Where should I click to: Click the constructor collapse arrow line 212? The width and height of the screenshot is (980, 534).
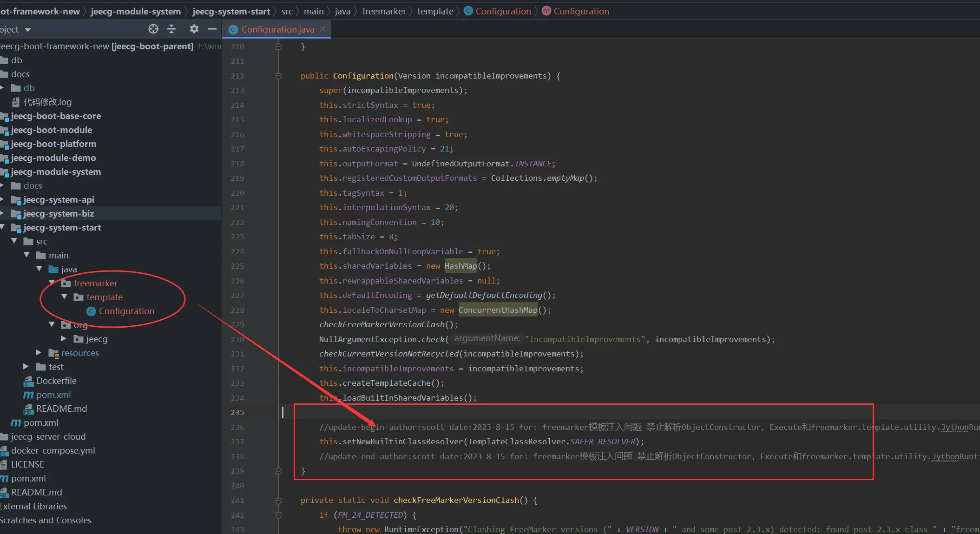coord(279,74)
